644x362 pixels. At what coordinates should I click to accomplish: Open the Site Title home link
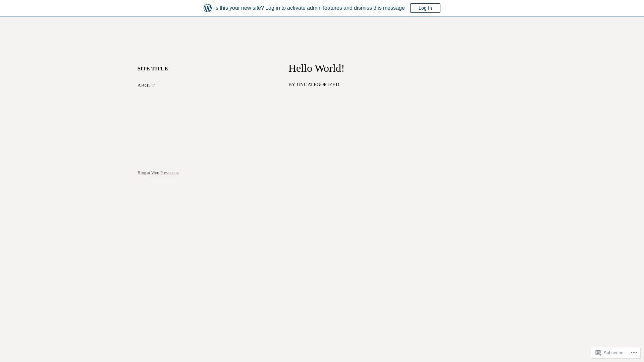pyautogui.click(x=153, y=68)
